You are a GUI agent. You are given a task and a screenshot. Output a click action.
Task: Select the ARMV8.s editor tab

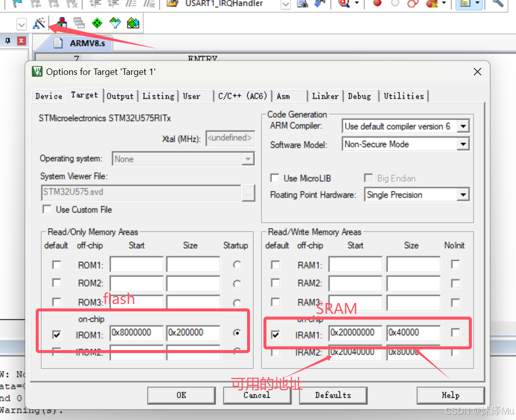[x=80, y=43]
